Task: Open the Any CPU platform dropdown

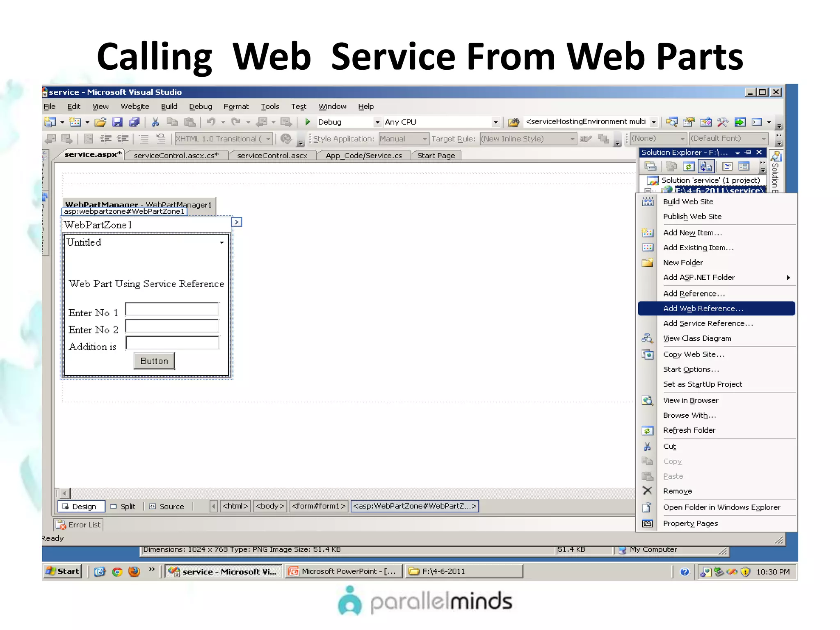Action: [x=495, y=122]
